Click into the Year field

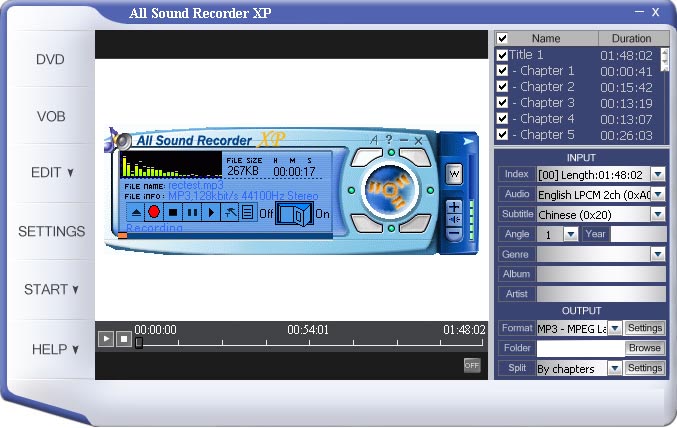pyautogui.click(x=639, y=234)
